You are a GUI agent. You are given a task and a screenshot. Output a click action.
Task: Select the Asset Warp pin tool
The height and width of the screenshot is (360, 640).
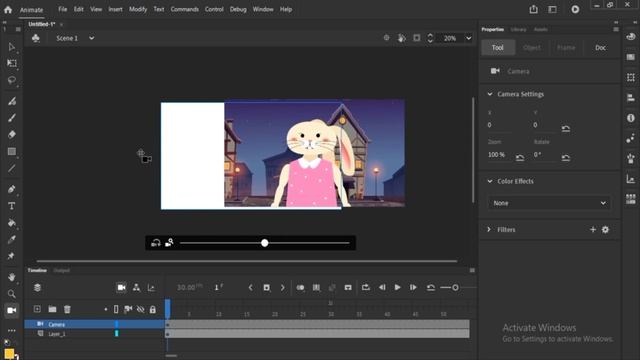pyautogui.click(x=11, y=256)
